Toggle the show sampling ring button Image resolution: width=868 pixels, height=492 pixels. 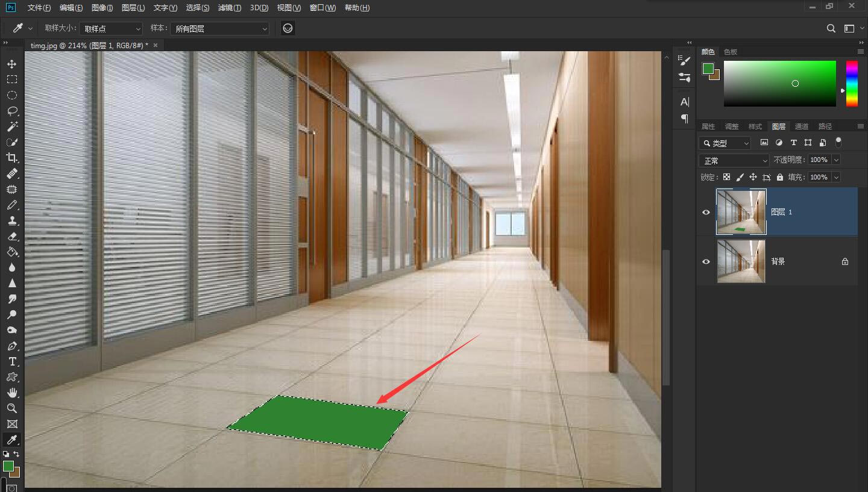[288, 28]
